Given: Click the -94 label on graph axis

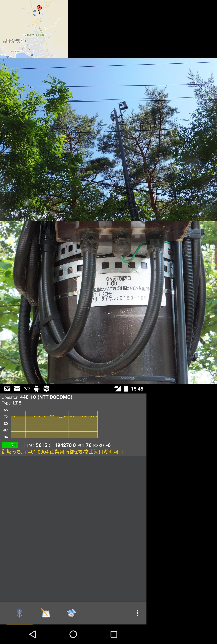Looking at the screenshot, I should (x=5, y=437).
